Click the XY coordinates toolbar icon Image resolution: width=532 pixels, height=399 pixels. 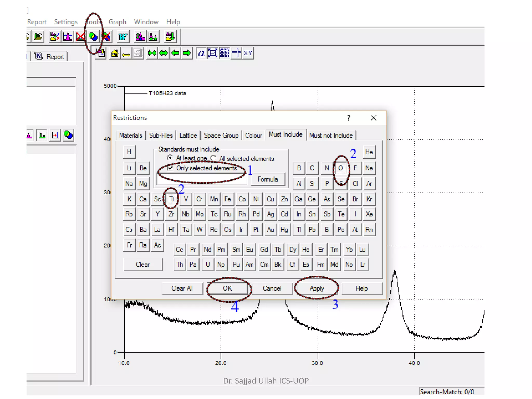[248, 53]
